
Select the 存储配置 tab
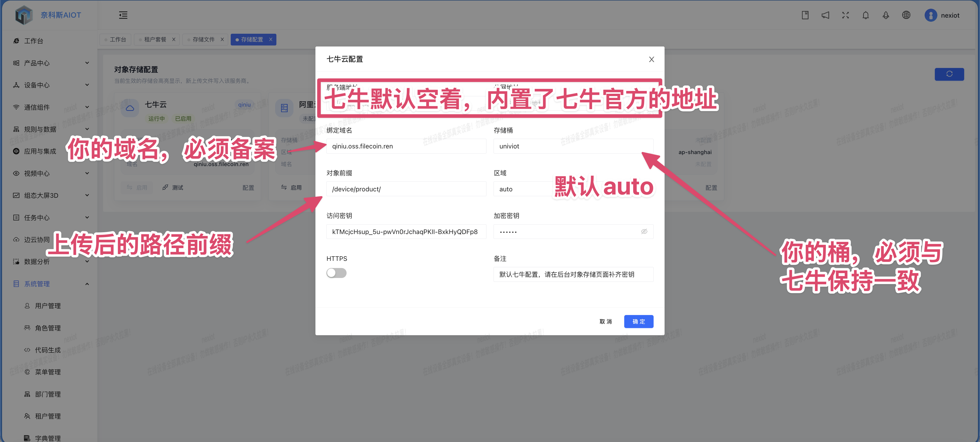(251, 40)
